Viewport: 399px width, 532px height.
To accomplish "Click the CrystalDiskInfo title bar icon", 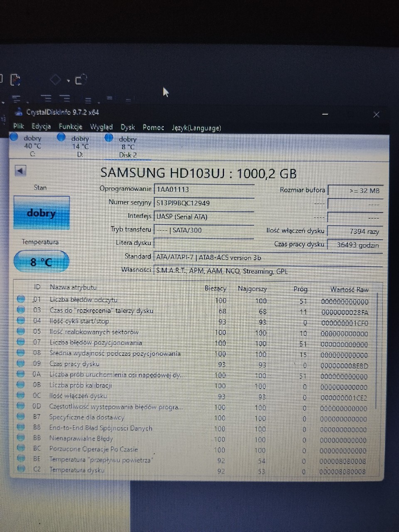I will [x=18, y=111].
